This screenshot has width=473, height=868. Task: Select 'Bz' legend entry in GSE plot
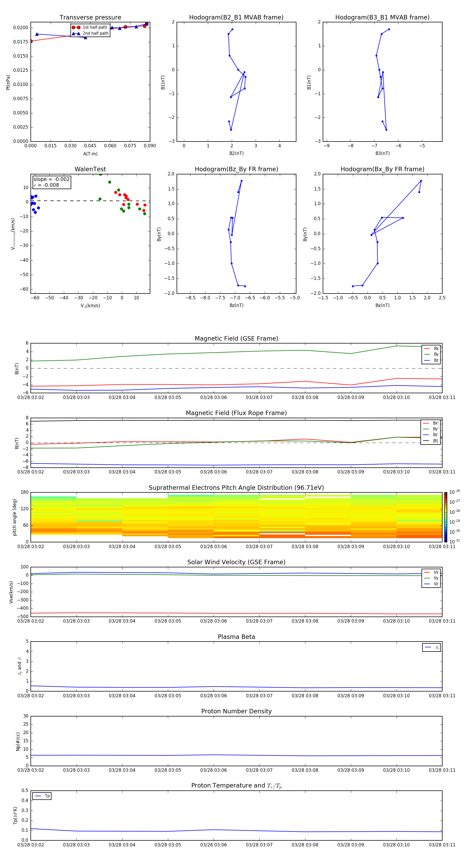[431, 360]
